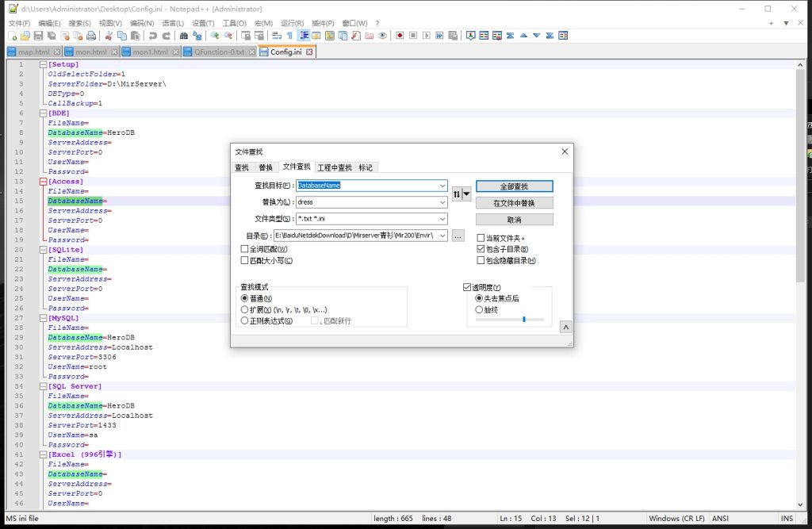Image resolution: width=812 pixels, height=529 pixels.
Task: Close the Config.ini tab
Action: coord(309,52)
